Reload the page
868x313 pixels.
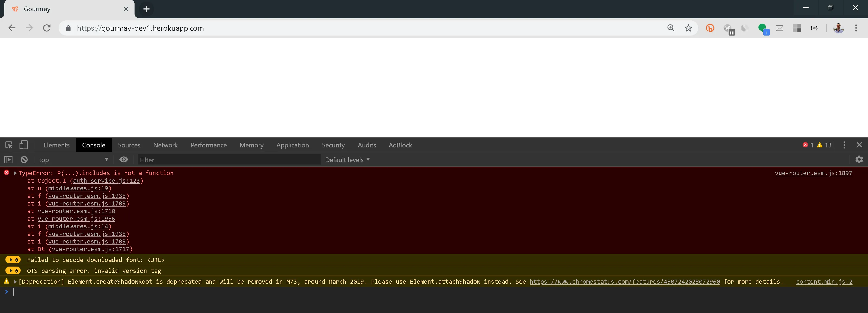point(47,28)
